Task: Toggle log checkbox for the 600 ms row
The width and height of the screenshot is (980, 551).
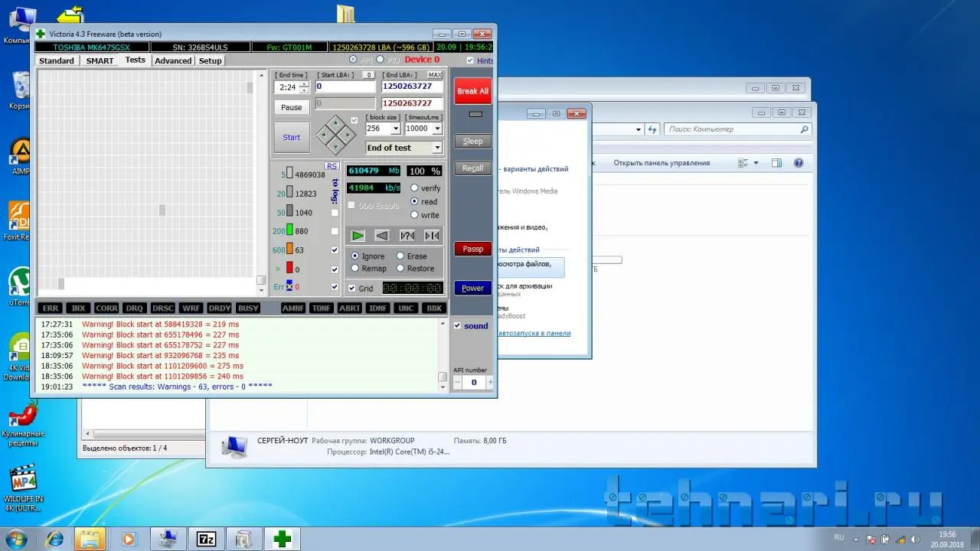Action: point(335,250)
